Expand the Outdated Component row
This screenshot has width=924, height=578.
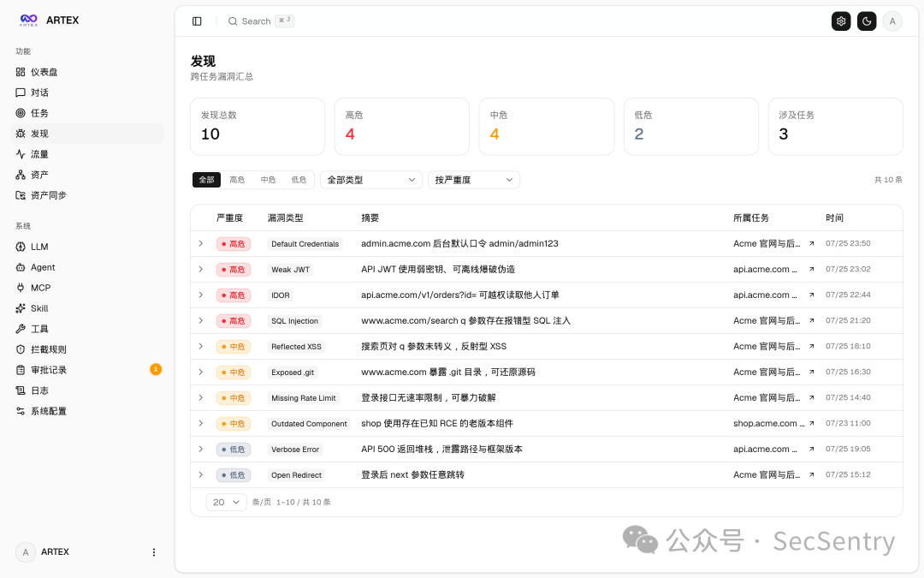click(x=201, y=424)
